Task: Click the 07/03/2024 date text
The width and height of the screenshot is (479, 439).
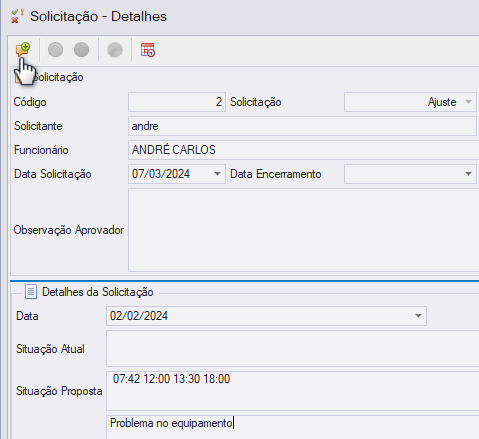Action: click(161, 174)
